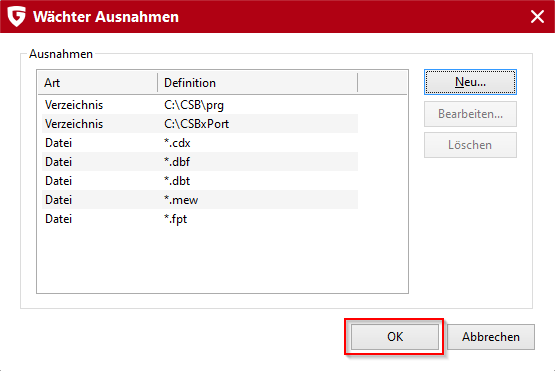The height and width of the screenshot is (371, 555).
Task: Click the empty third column header
Action: pos(382,82)
